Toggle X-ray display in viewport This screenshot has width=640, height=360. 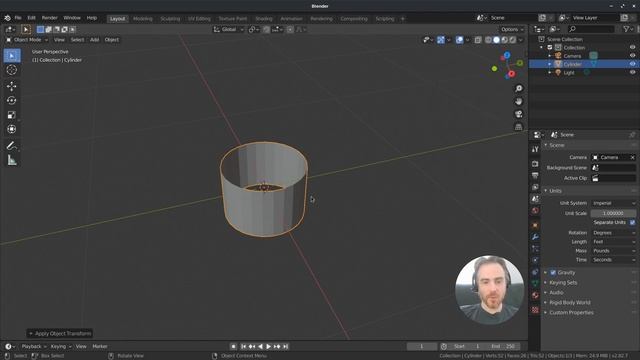[x=478, y=40]
